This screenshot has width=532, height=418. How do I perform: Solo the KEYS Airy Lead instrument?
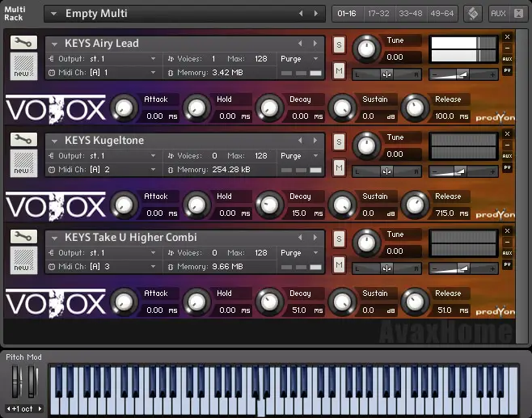(x=339, y=44)
